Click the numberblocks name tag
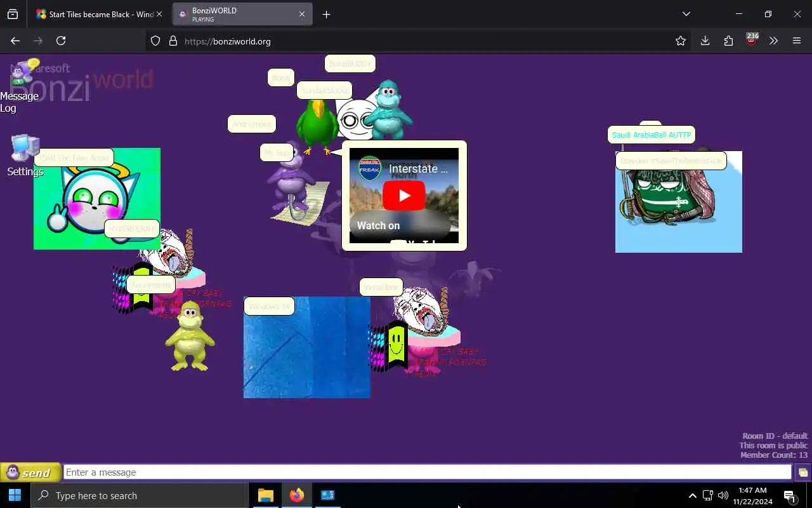812x508 pixels. pyautogui.click(x=324, y=90)
